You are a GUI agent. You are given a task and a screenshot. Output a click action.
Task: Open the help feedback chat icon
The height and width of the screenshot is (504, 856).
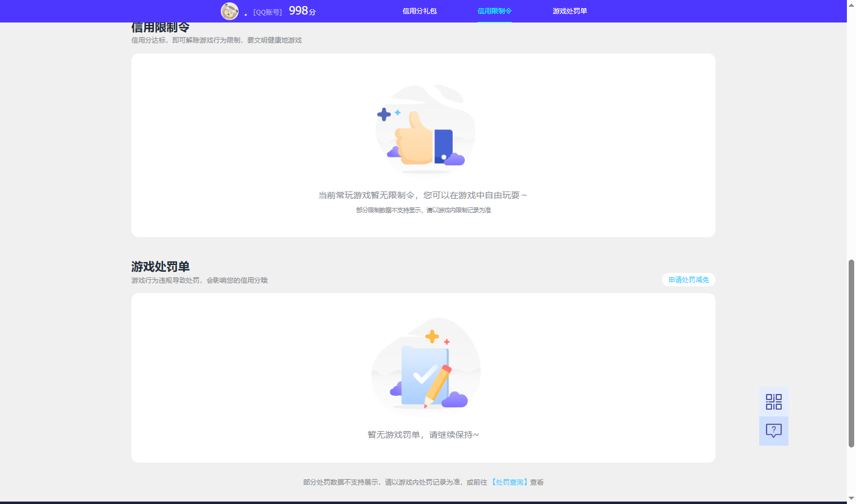coord(774,431)
